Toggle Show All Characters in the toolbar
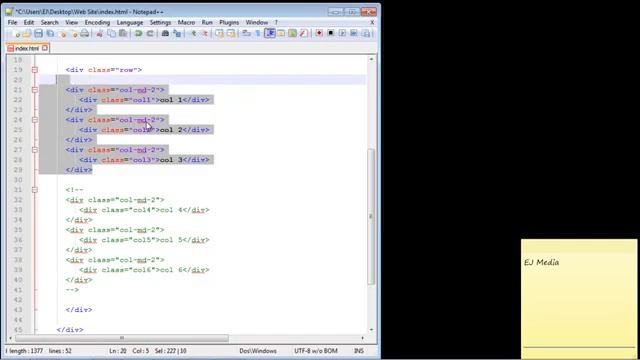Viewport: 640px width, 360px height. point(258,33)
